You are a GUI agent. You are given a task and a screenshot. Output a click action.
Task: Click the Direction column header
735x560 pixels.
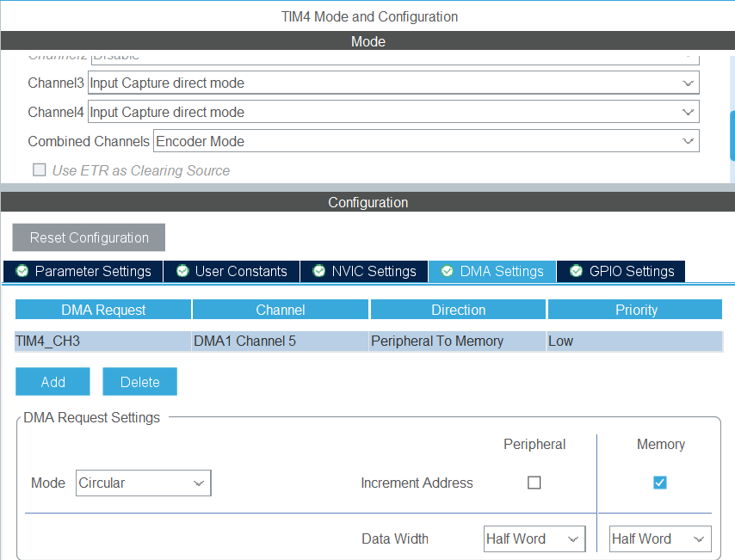coord(458,310)
